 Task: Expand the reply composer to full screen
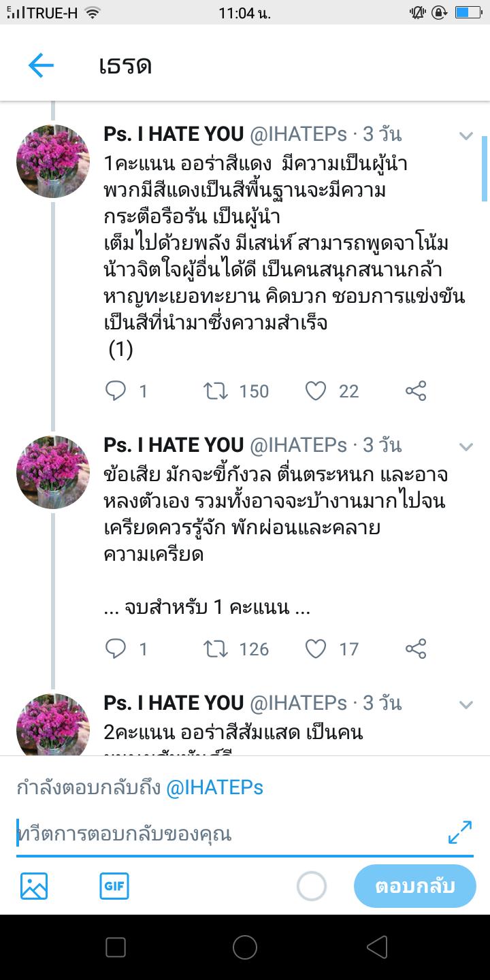[460, 832]
